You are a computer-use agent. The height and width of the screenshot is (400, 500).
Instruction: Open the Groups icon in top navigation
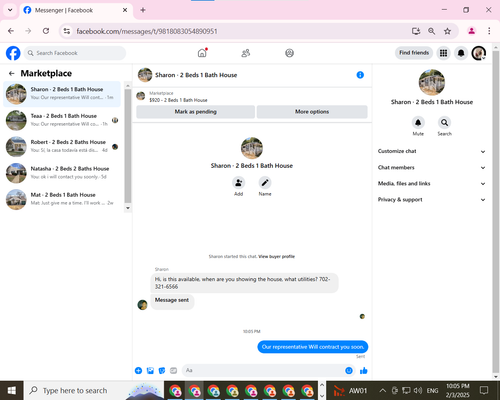[289, 53]
